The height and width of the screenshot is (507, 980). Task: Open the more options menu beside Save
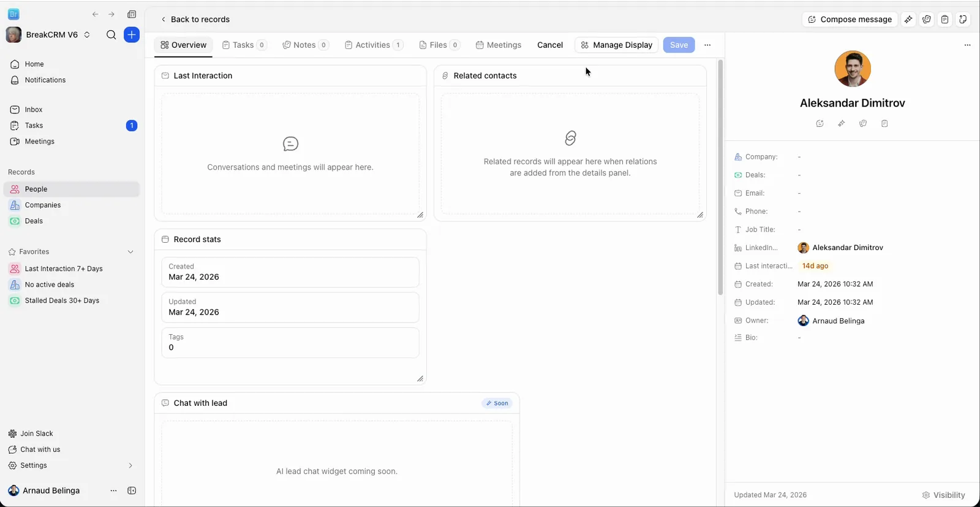(x=707, y=45)
